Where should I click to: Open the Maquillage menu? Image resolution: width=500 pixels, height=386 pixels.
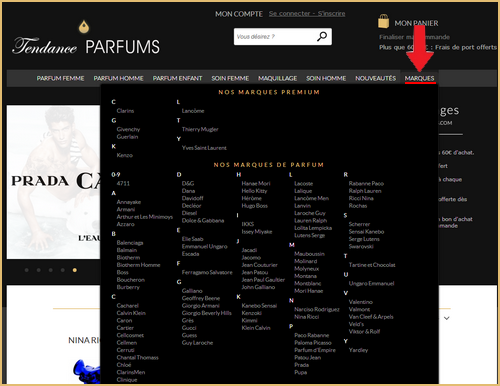(277, 78)
